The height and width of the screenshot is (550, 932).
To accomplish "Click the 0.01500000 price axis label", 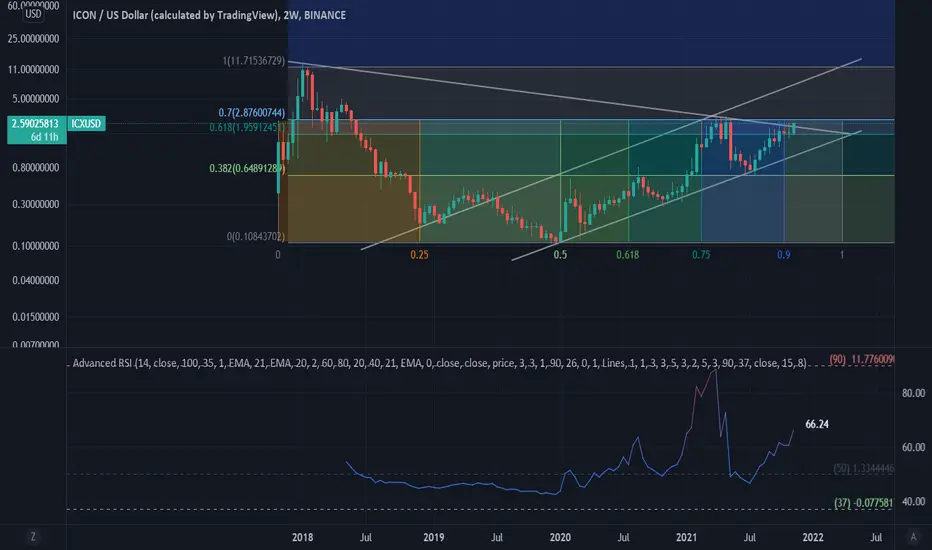I will coord(36,317).
